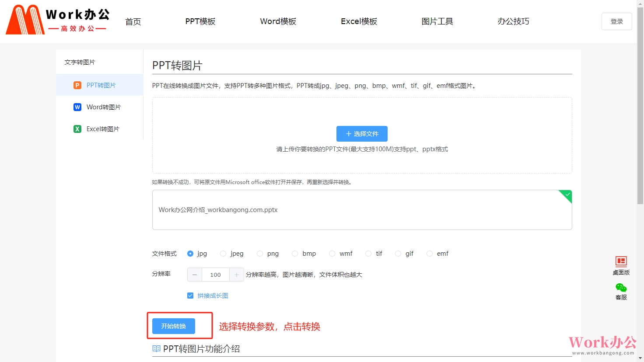Open the Excel转图片 sidebar item
The image size is (644, 362).
pyautogui.click(x=100, y=129)
